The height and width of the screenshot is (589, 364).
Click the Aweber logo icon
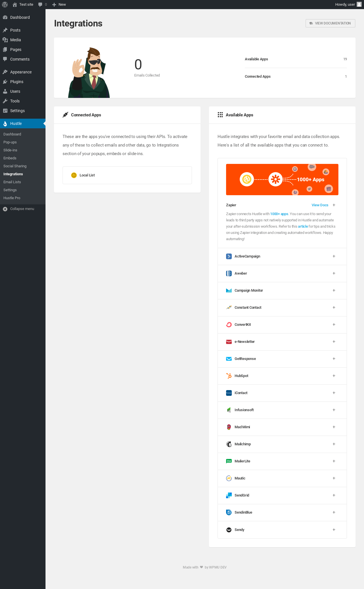[229, 273]
